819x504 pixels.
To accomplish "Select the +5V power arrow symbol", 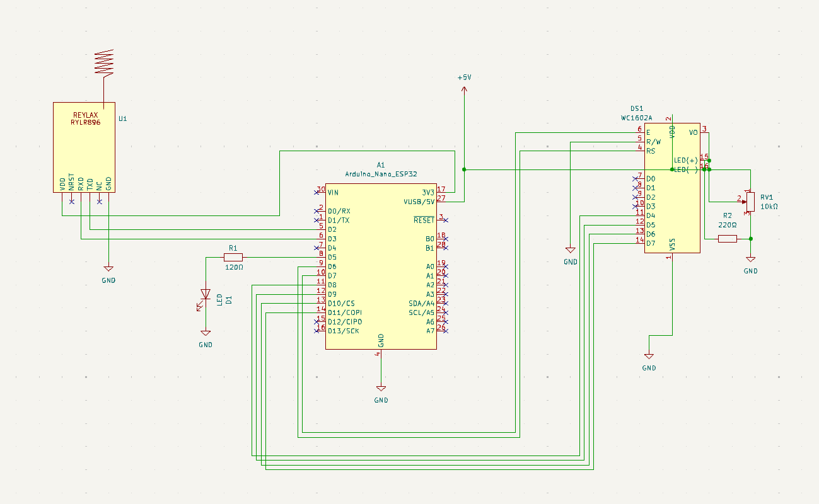I will 464,91.
